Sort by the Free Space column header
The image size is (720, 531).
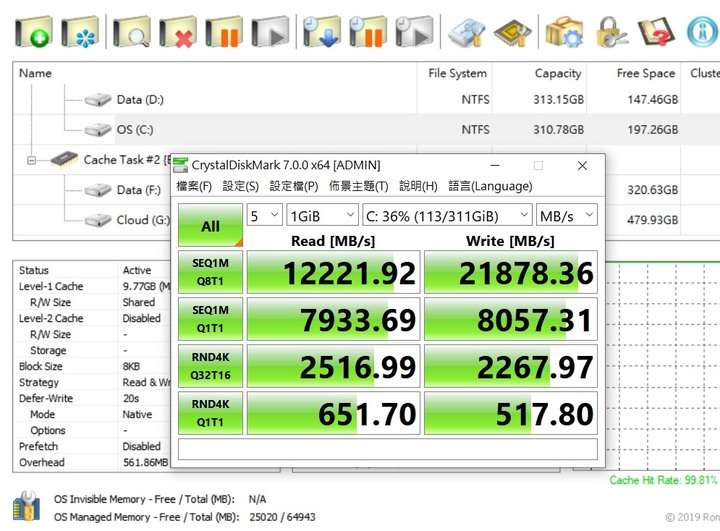(634, 73)
